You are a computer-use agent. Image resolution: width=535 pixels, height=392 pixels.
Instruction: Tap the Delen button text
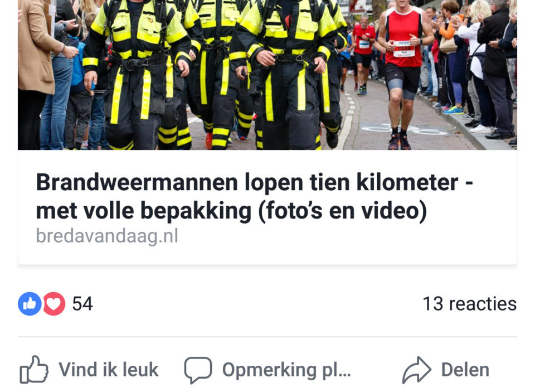(465, 370)
